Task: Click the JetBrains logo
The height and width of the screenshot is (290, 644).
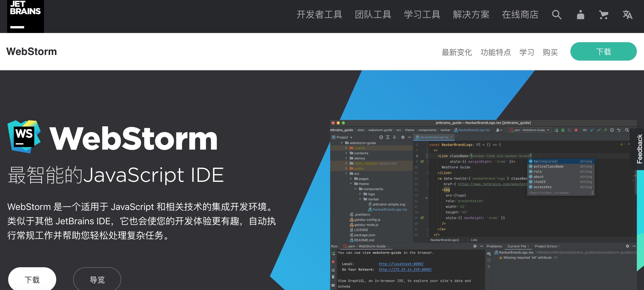Action: click(x=25, y=16)
